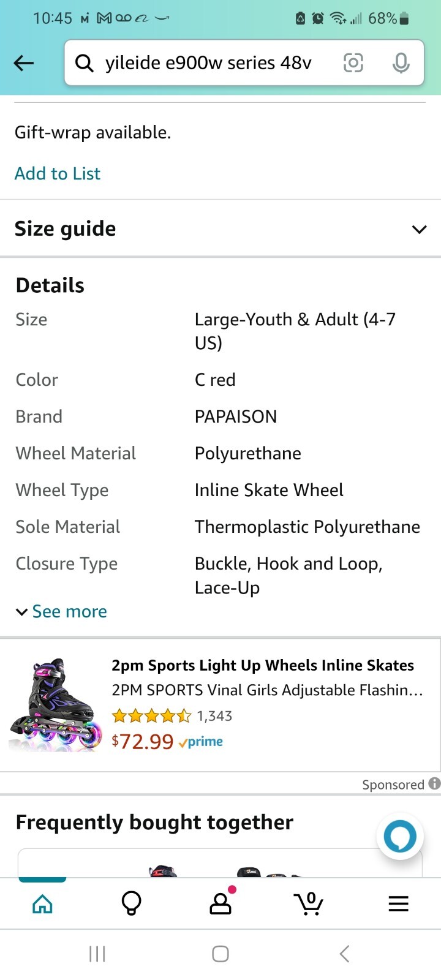Tap the microphone voice search icon
This screenshot has height=980, width=441.
click(401, 62)
